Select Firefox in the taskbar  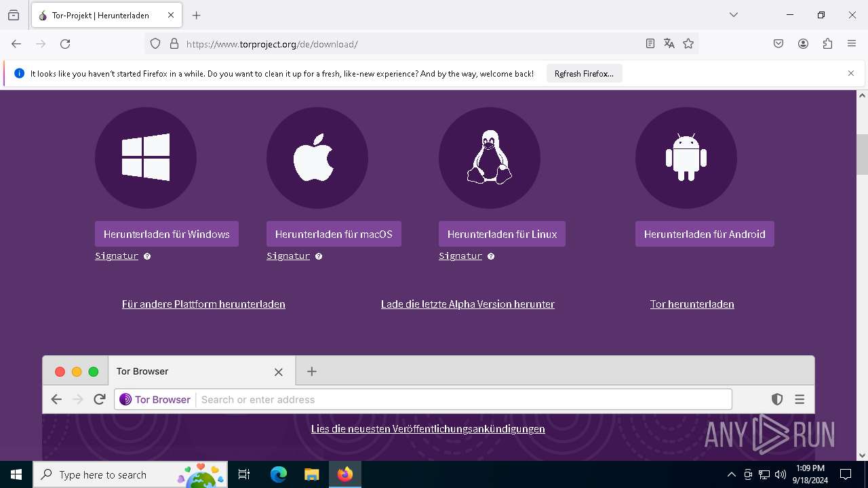(345, 474)
